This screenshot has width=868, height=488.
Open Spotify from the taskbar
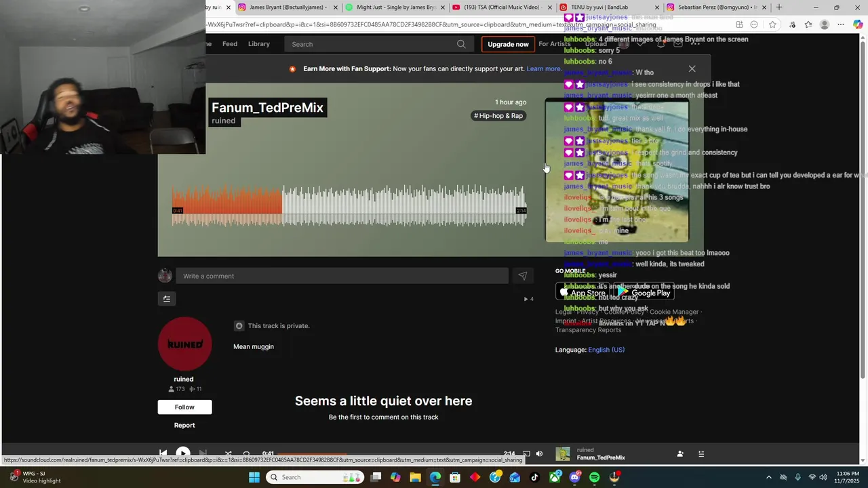click(x=595, y=477)
